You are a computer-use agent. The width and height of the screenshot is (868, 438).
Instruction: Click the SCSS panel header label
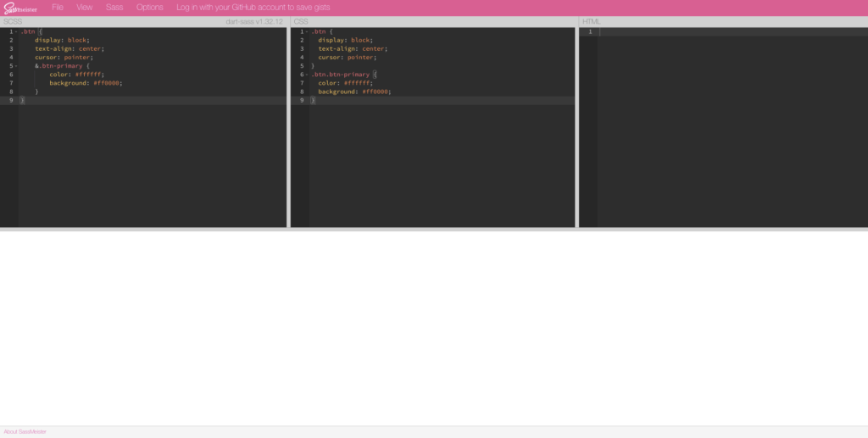point(13,21)
